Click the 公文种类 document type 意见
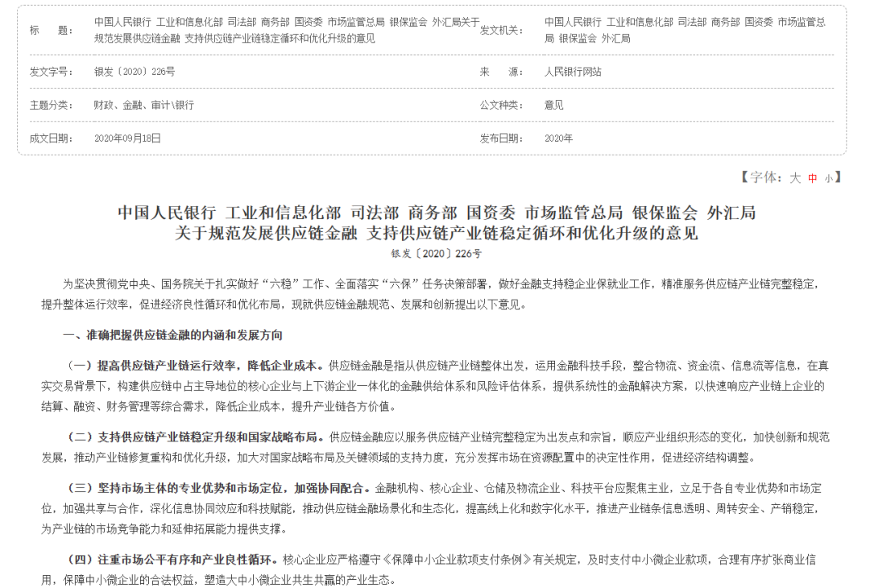Image resolution: width=870 pixels, height=588 pixels. click(553, 105)
